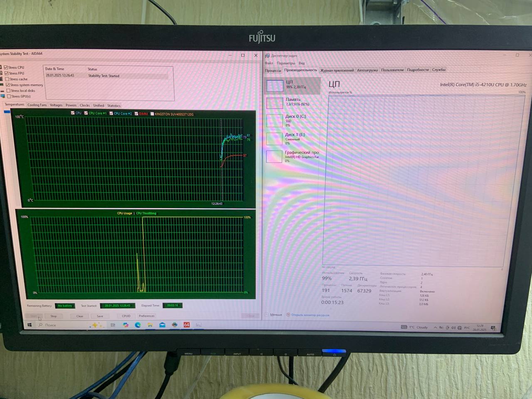Viewport: 532px width, 399px height.
Task: Uncheck Stress system memory checkbox
Action: (7, 85)
